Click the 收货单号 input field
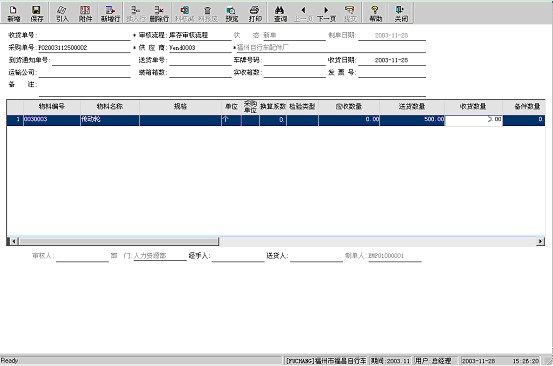 tap(84, 35)
